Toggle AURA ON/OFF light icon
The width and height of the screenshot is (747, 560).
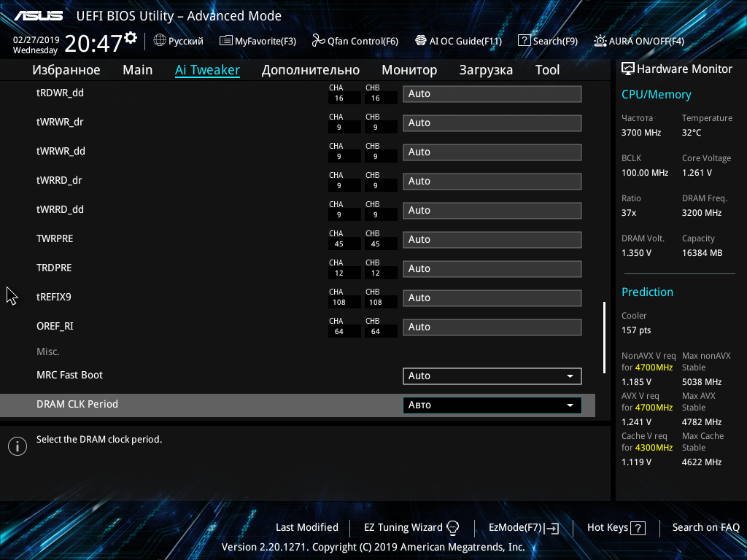600,41
